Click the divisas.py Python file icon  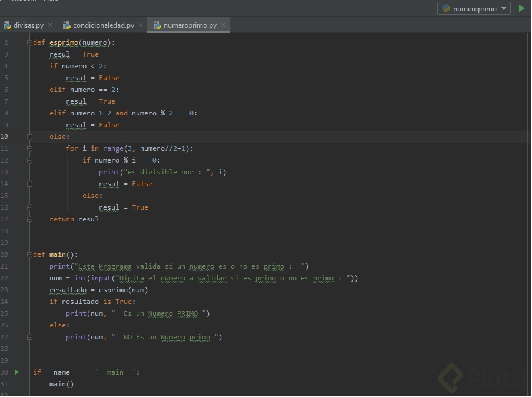point(7,25)
